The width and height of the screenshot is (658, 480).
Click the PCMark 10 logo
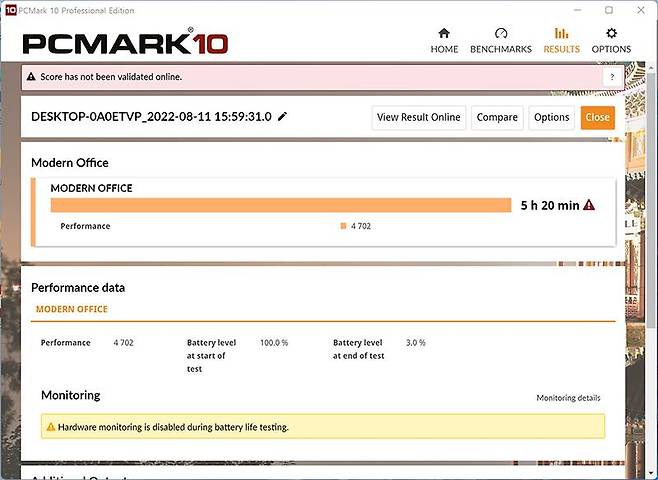click(x=125, y=43)
